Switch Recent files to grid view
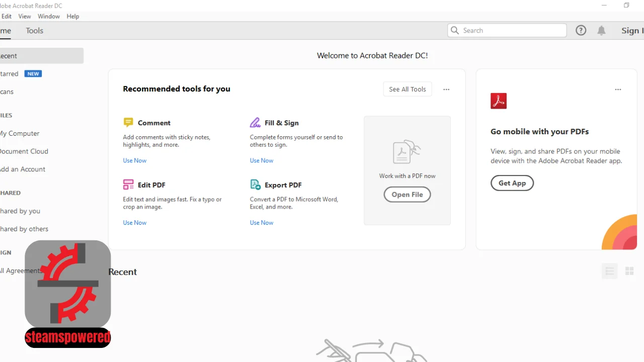The image size is (644, 362). [x=629, y=271]
